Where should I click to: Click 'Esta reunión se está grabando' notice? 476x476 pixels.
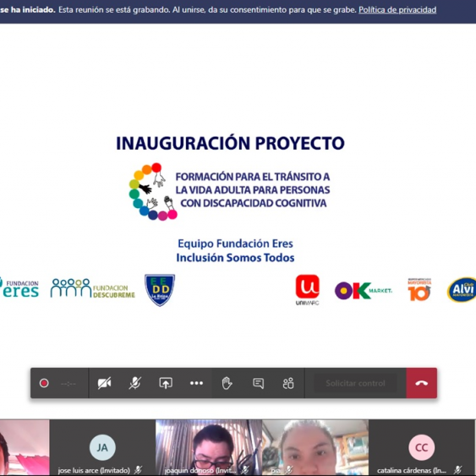pyautogui.click(x=114, y=10)
